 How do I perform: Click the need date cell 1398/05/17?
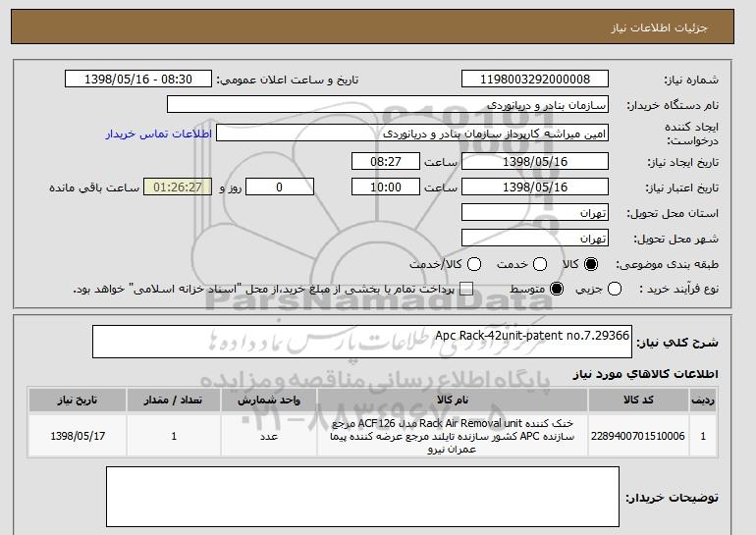point(78,436)
